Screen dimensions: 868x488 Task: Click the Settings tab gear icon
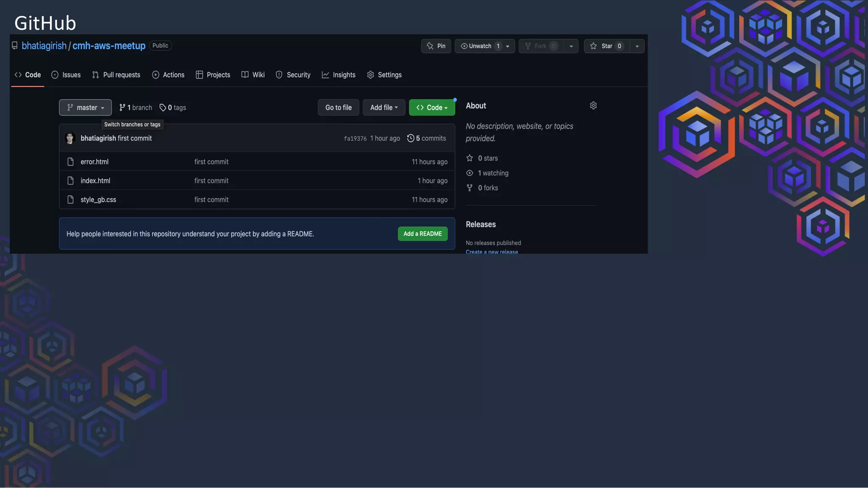(x=370, y=75)
